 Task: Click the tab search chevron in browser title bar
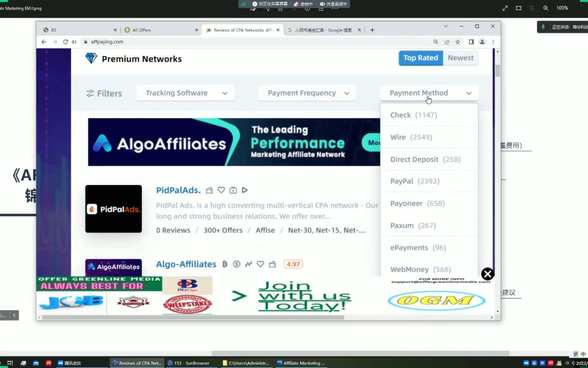pos(445,26)
